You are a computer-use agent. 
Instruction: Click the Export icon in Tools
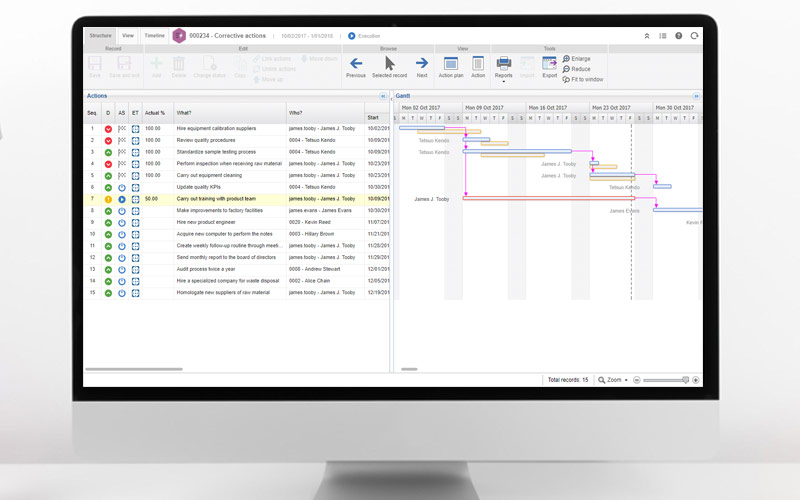[550, 64]
